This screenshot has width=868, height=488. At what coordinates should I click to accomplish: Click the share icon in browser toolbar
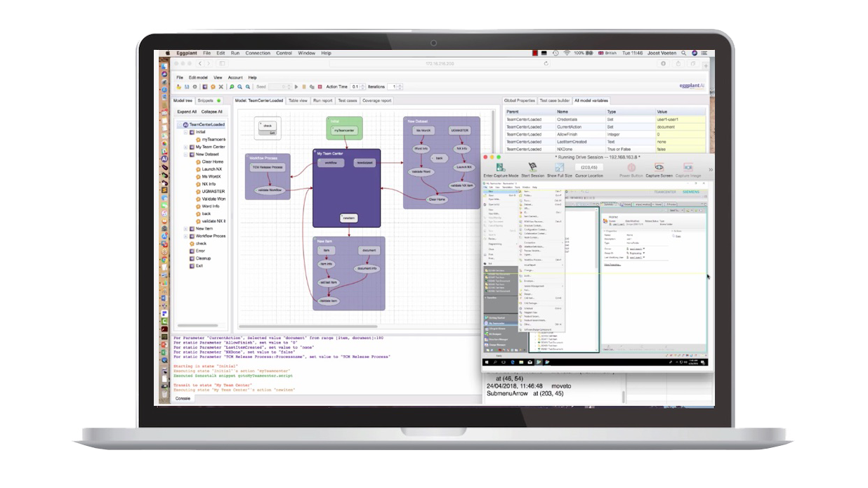click(x=678, y=63)
